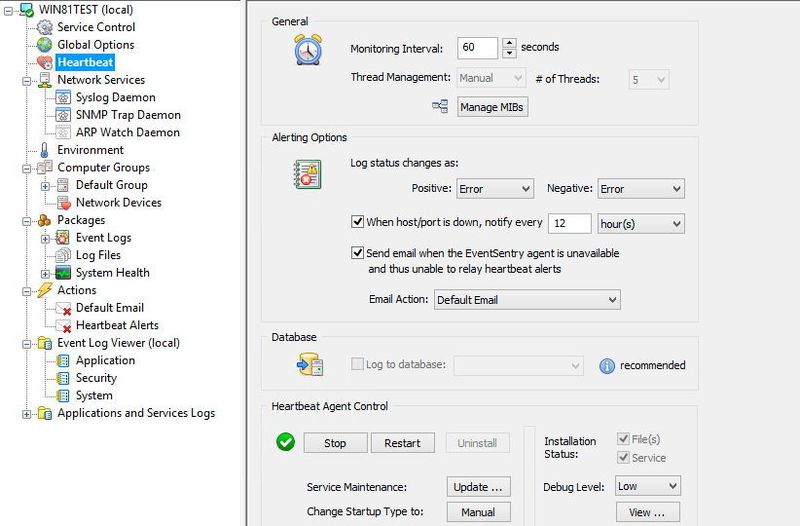
Task: Open the hour(s) unit dropdown
Action: coord(641,224)
